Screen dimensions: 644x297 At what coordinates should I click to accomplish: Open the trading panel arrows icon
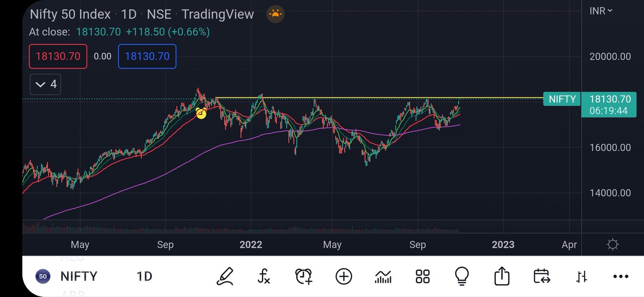581,277
